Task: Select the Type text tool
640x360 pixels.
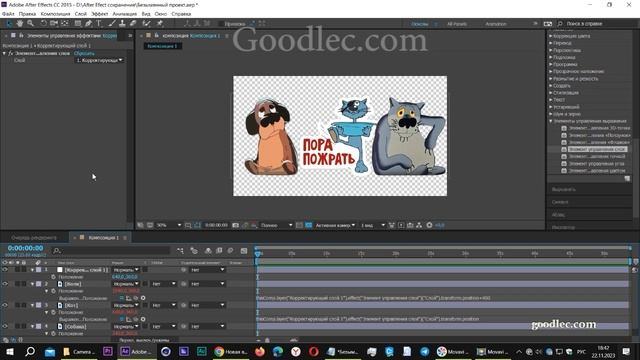Action: coord(99,24)
